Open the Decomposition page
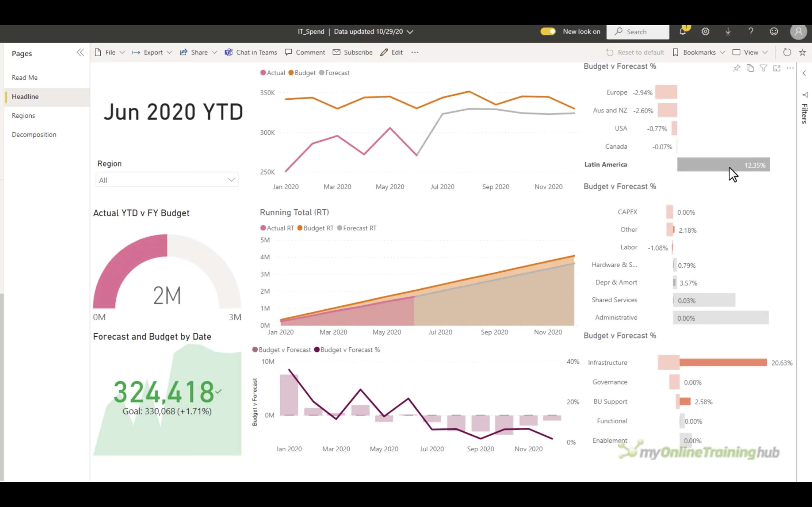The height and width of the screenshot is (507, 812). (x=34, y=134)
